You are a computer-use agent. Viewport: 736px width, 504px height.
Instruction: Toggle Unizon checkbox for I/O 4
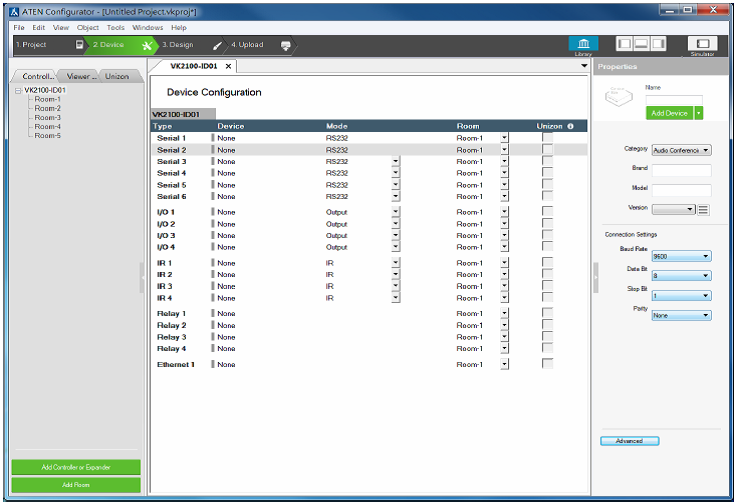click(x=547, y=246)
